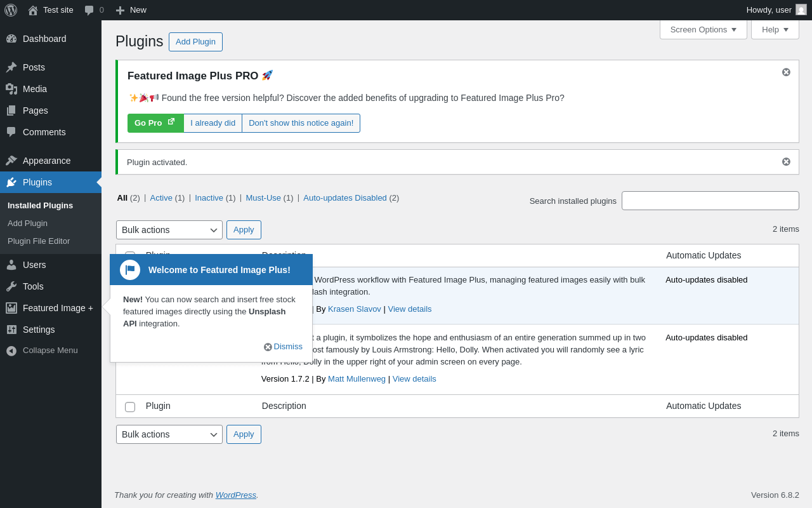This screenshot has height=508, width=812.
Task: Open the Matt Mullenweg author link
Action: point(357,379)
